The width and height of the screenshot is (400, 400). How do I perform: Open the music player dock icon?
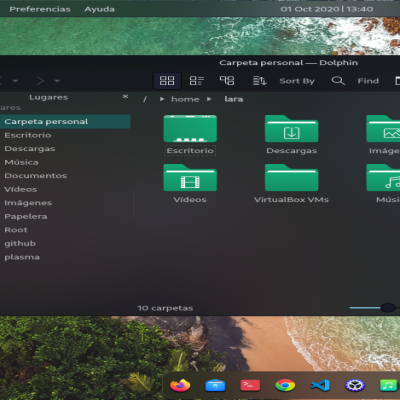click(388, 386)
